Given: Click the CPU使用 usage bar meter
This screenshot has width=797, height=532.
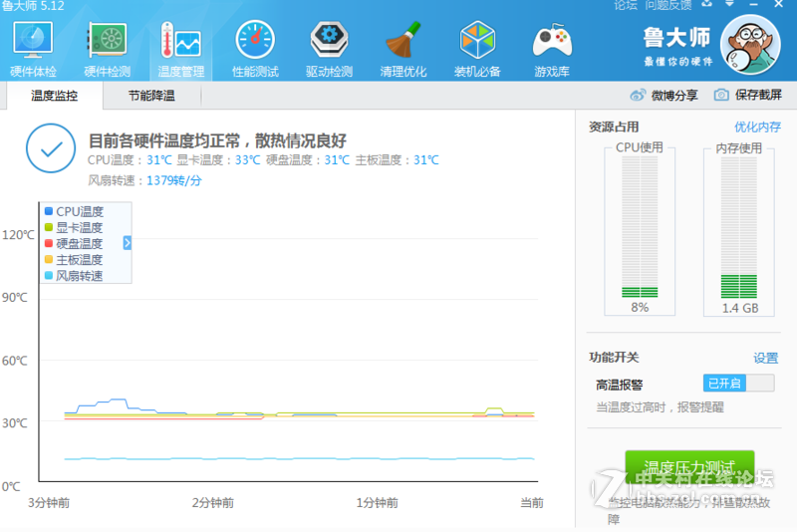Looking at the screenshot, I should (640, 227).
